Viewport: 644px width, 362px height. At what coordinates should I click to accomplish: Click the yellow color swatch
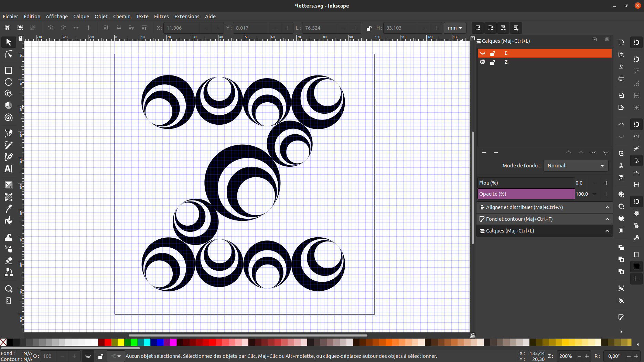coord(121,342)
